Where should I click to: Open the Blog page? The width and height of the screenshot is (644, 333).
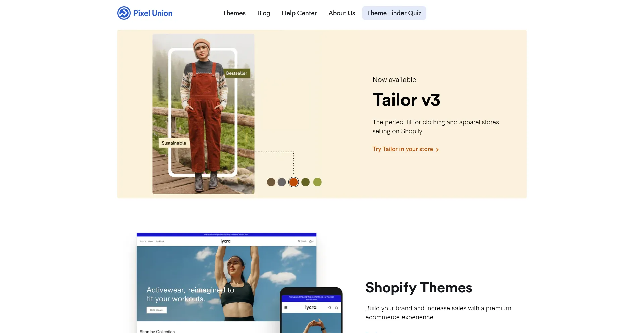[x=264, y=13]
